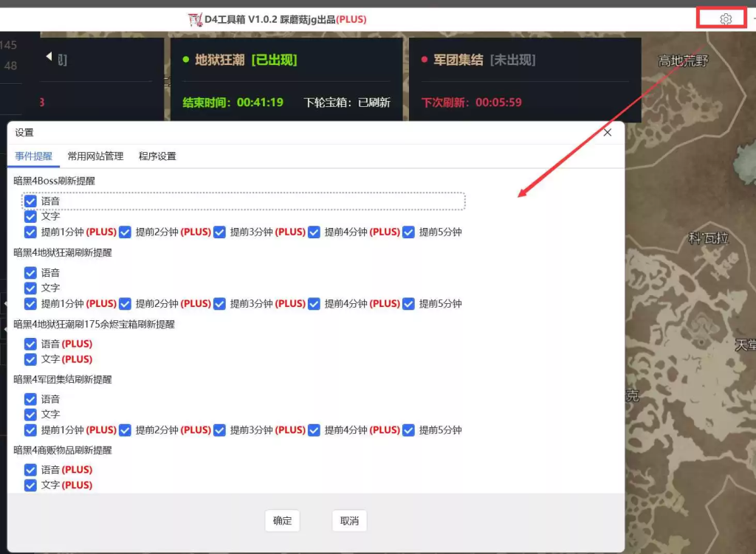Image resolution: width=756 pixels, height=554 pixels.
Task: Toggle 军团集结 提前3分钟 checkbox
Action: coord(219,430)
